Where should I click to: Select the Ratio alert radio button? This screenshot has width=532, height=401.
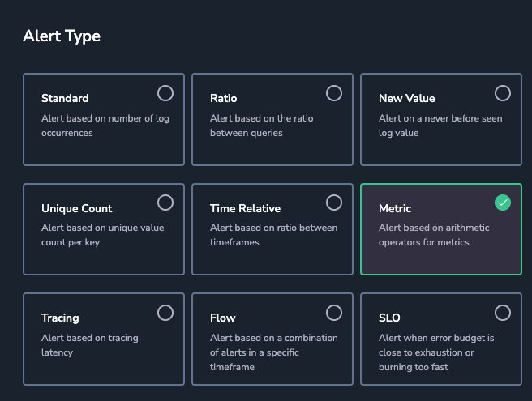334,93
